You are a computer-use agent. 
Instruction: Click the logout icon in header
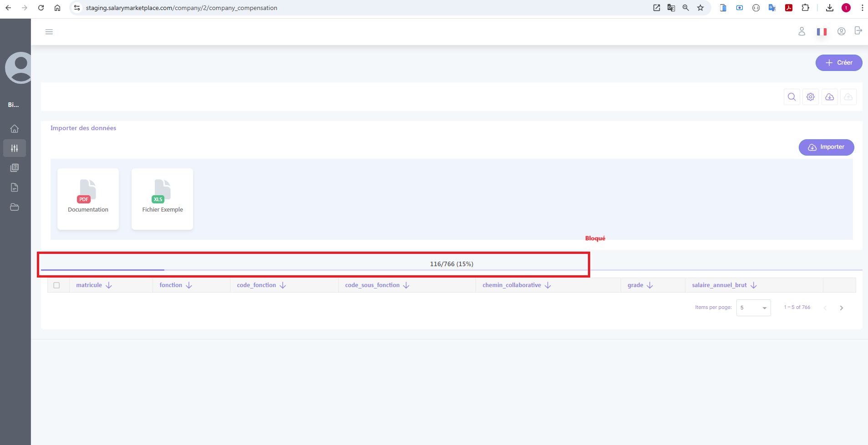tap(858, 31)
